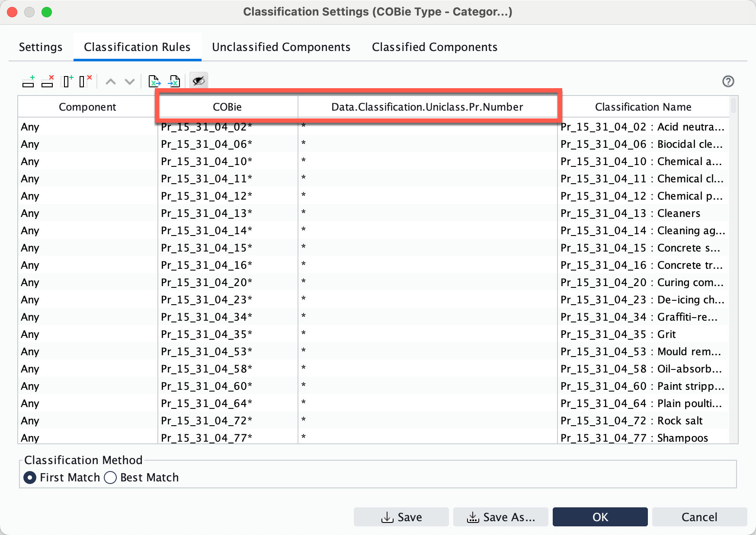Click classification name 'Paint stripp...'
This screenshot has height=535, width=756.
(644, 386)
